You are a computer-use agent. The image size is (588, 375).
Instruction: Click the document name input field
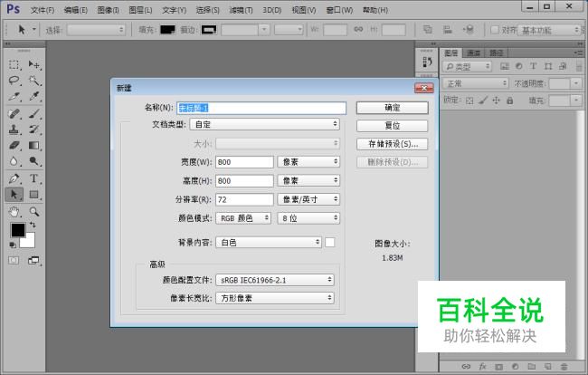click(261, 108)
